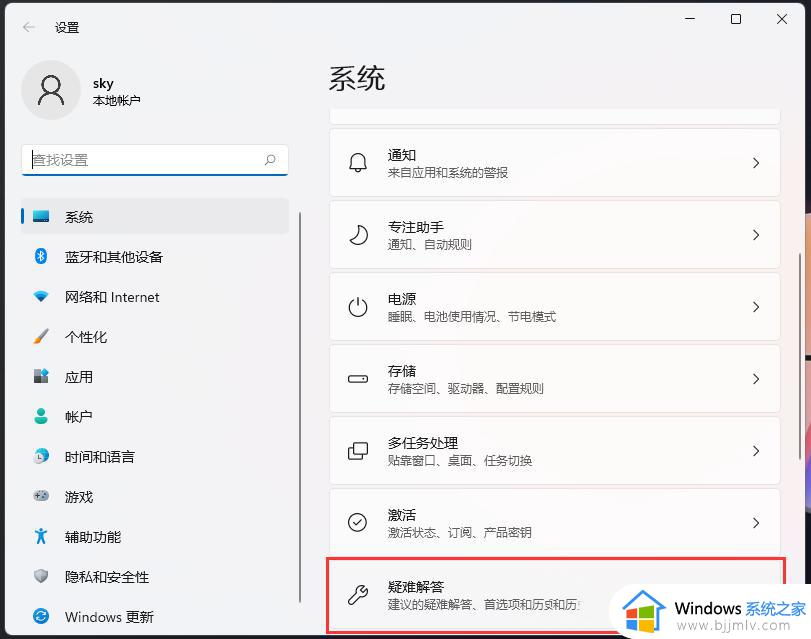The image size is (811, 639).
Task: Open Windows 更新 in sidebar
Action: coord(155,616)
